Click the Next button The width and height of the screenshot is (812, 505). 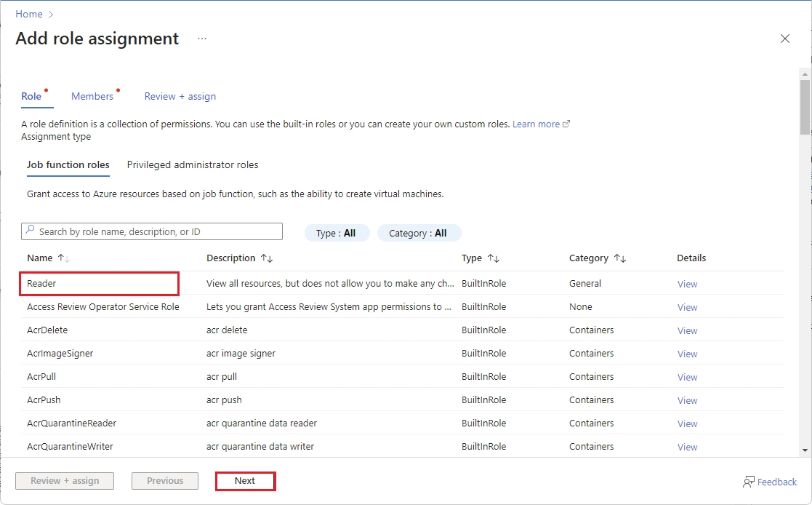coord(245,481)
